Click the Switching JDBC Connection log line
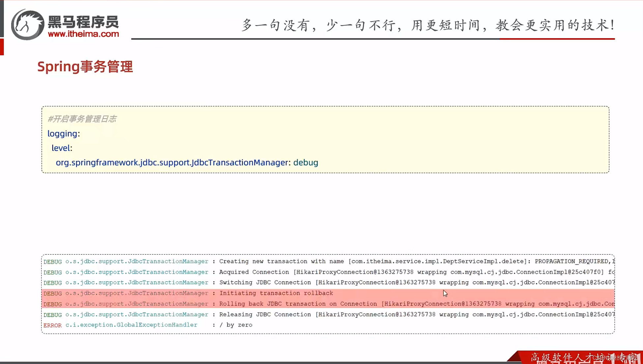Image resolution: width=643 pixels, height=364 pixels. click(329, 283)
